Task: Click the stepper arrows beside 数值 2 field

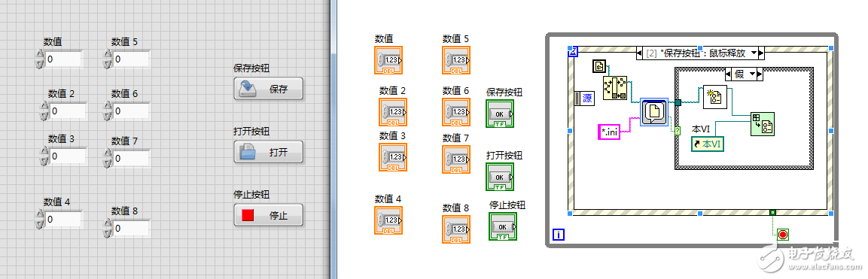Action: (x=44, y=111)
